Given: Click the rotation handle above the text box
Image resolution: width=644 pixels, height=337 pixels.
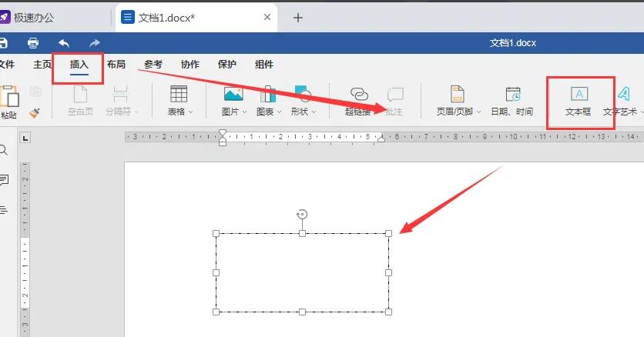Looking at the screenshot, I should tap(302, 215).
